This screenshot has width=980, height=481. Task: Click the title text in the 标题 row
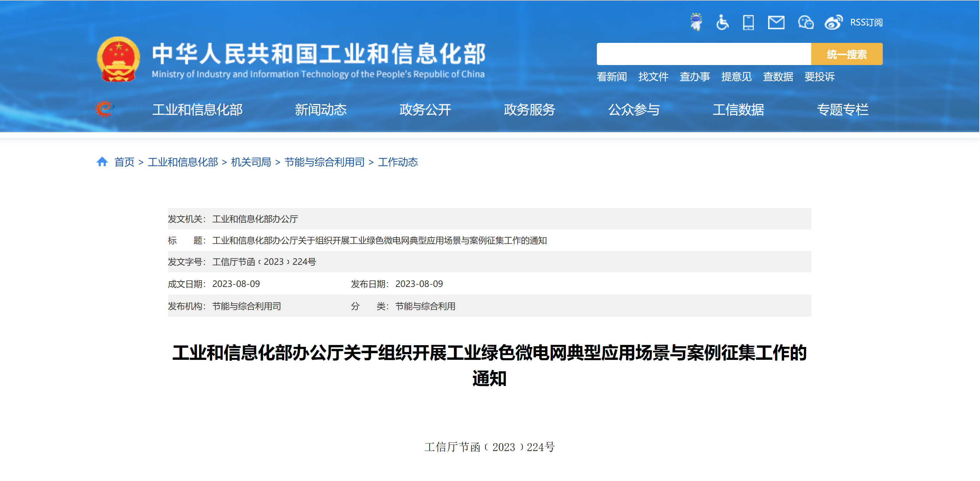(380, 240)
